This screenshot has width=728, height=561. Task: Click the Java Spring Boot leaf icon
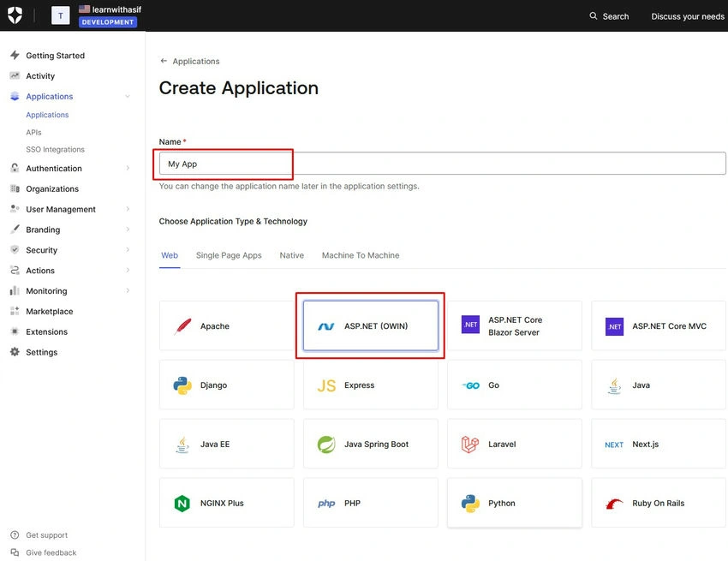click(x=326, y=444)
